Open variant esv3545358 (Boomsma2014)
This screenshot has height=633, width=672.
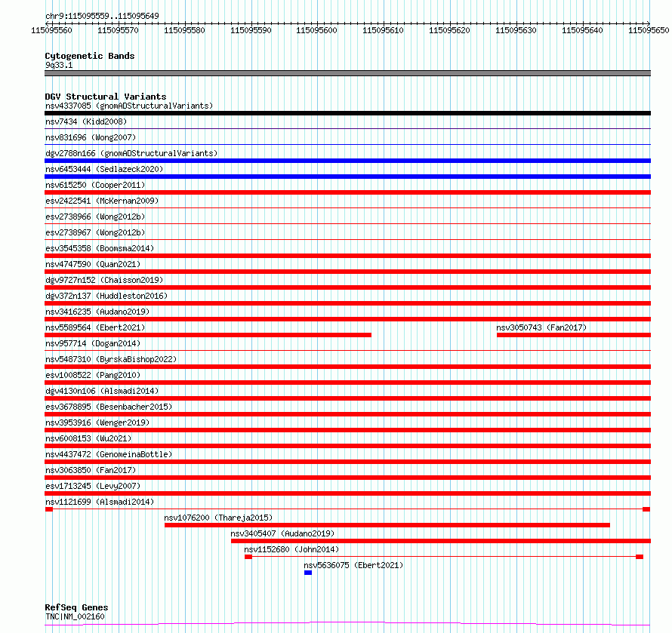click(x=100, y=248)
